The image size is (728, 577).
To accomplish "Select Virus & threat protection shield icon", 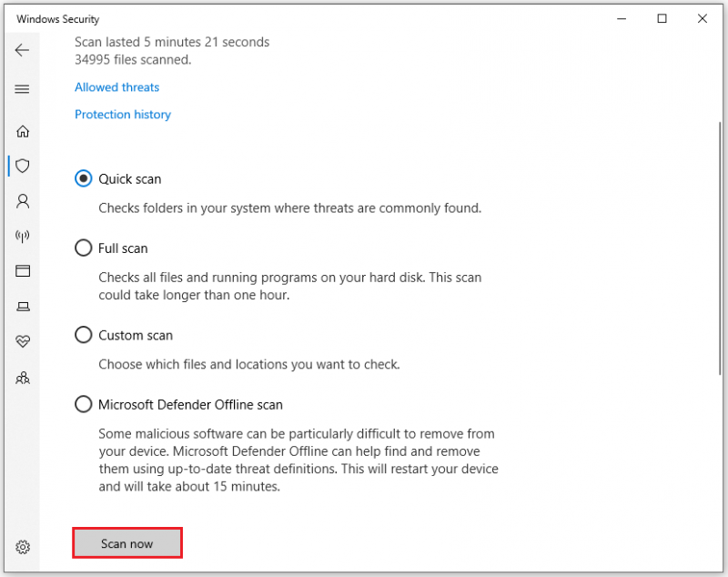I will pos(22,166).
